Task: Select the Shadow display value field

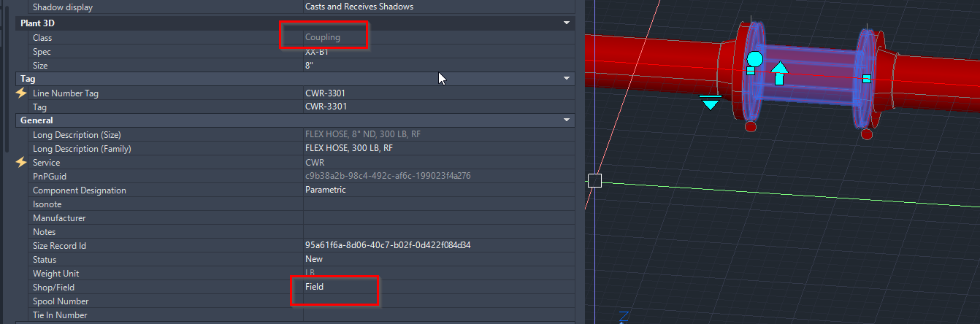Action: click(439, 7)
